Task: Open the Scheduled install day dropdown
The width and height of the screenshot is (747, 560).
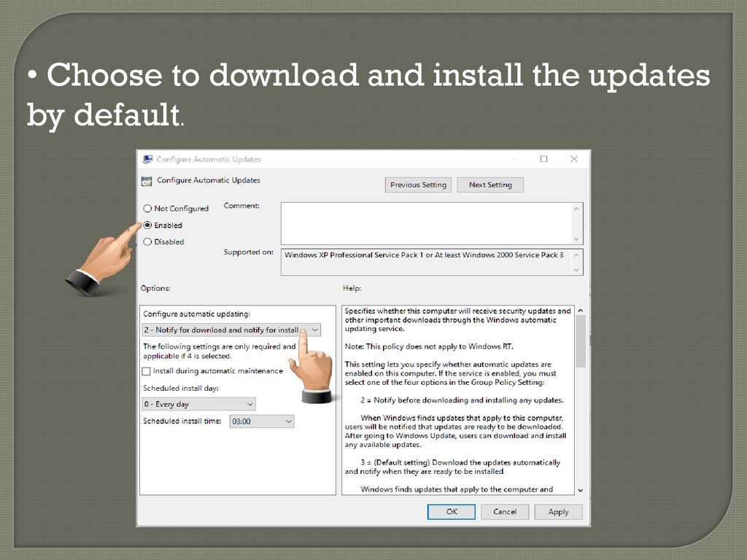Action: tap(199, 404)
